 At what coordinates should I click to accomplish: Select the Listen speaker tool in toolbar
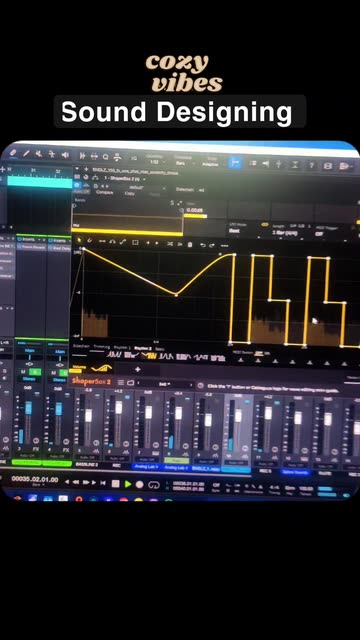click(65, 155)
